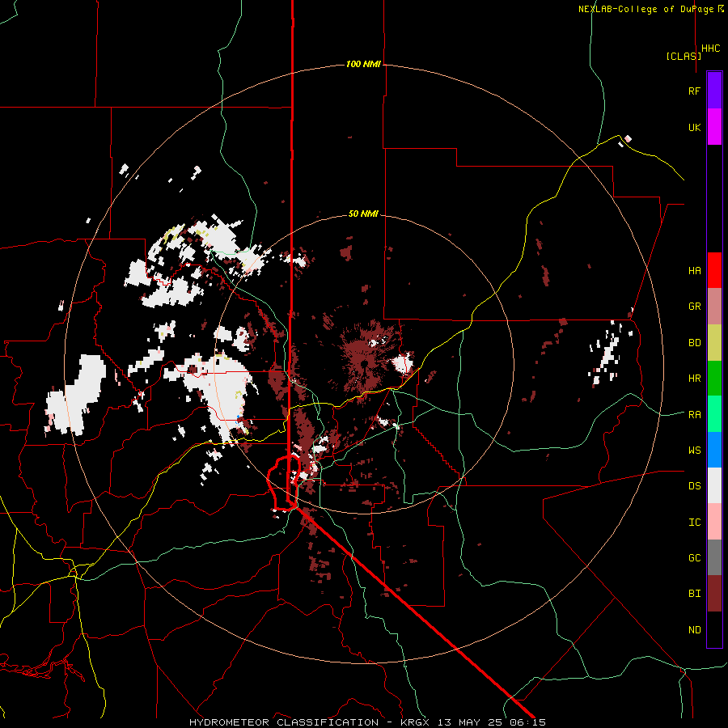Click the 100 NMI range ring label

click(x=363, y=64)
